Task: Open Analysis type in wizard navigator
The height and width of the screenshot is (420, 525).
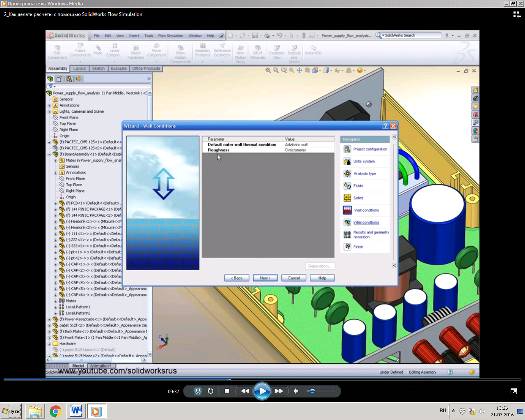Action: pos(360,173)
